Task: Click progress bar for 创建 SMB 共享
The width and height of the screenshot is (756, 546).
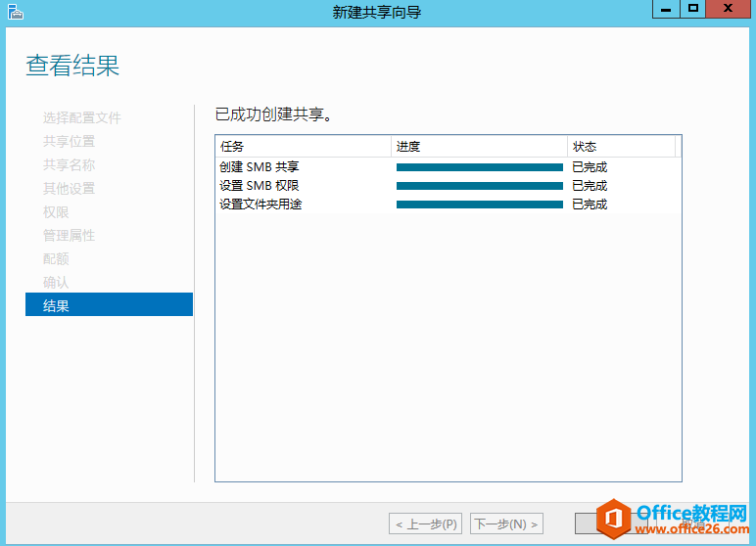Action: (x=480, y=167)
